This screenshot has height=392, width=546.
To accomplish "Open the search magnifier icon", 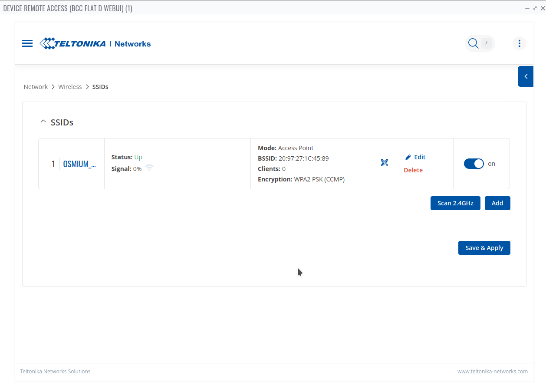I will click(473, 43).
